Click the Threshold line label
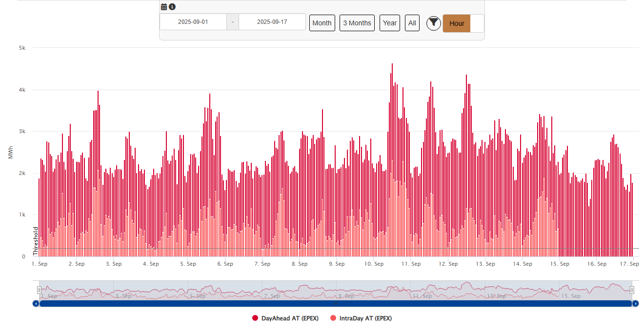This screenshot has height=333, width=644. coord(36,241)
